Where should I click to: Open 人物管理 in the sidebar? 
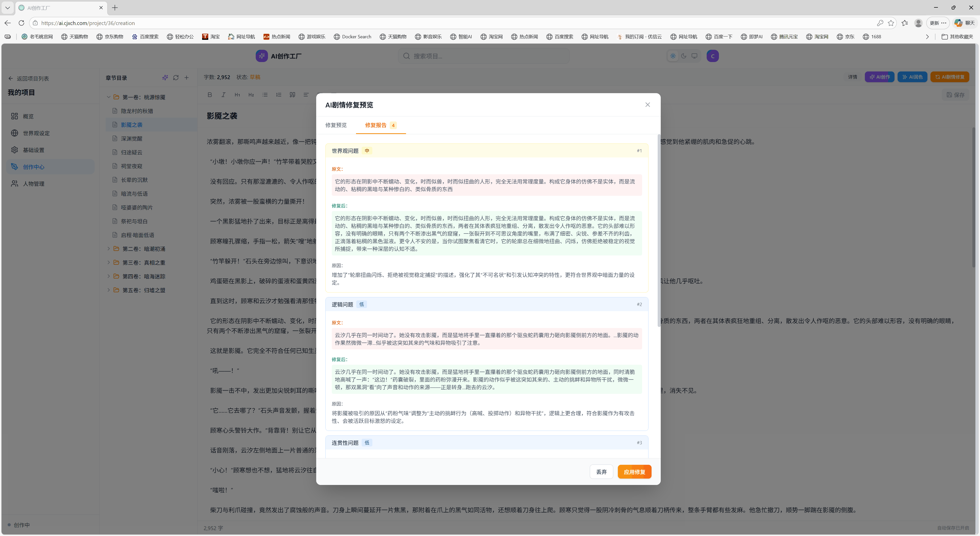point(50,183)
